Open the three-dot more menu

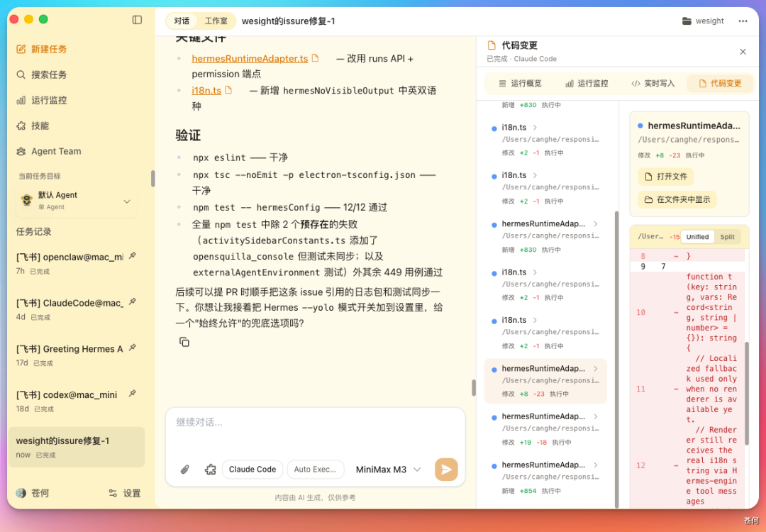(743, 21)
